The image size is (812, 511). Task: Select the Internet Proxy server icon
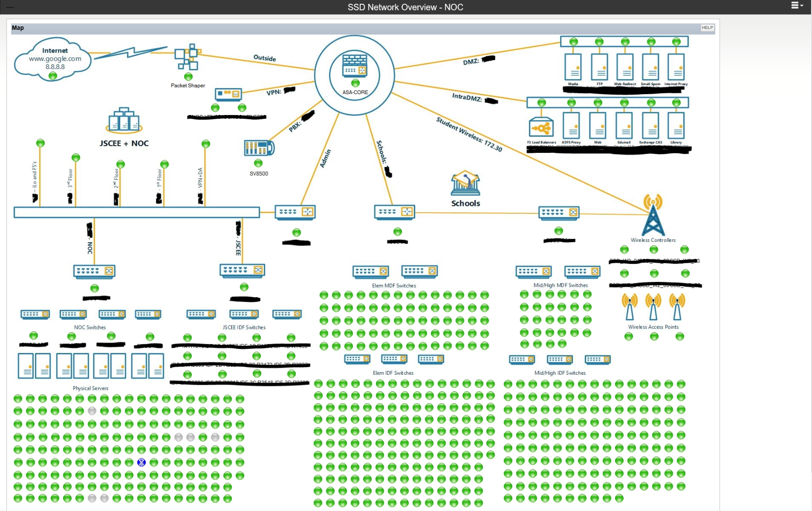coord(676,67)
